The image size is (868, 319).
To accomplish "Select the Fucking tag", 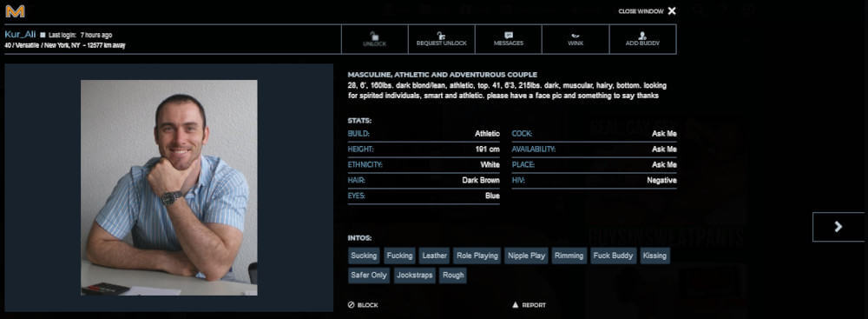I will pyautogui.click(x=399, y=256).
